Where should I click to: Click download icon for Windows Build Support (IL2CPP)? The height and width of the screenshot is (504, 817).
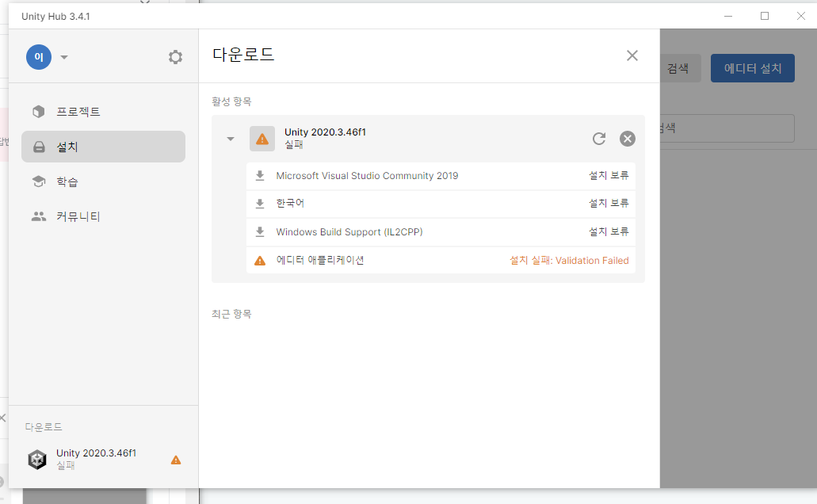259,231
